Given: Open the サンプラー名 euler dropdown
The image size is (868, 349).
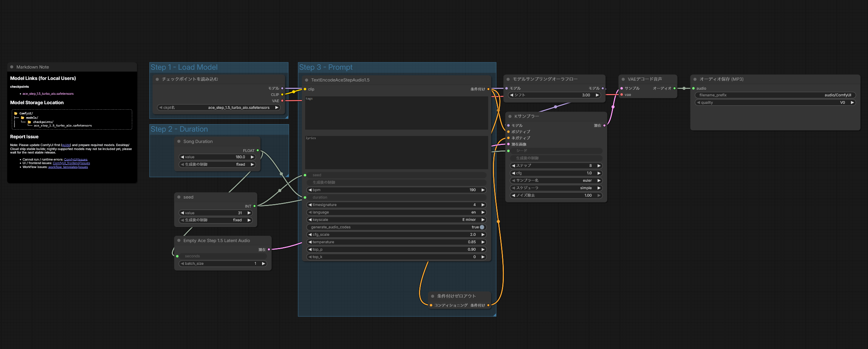Looking at the screenshot, I should click(x=556, y=181).
